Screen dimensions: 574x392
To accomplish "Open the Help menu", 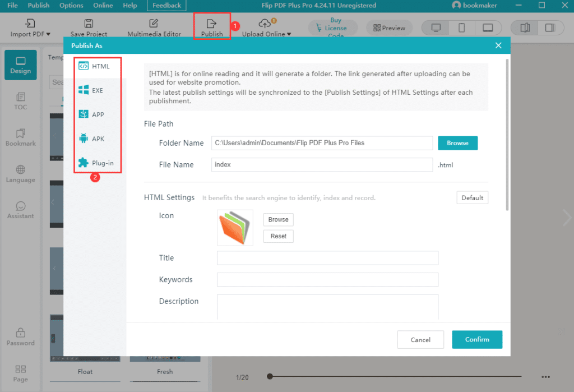I will pos(130,5).
